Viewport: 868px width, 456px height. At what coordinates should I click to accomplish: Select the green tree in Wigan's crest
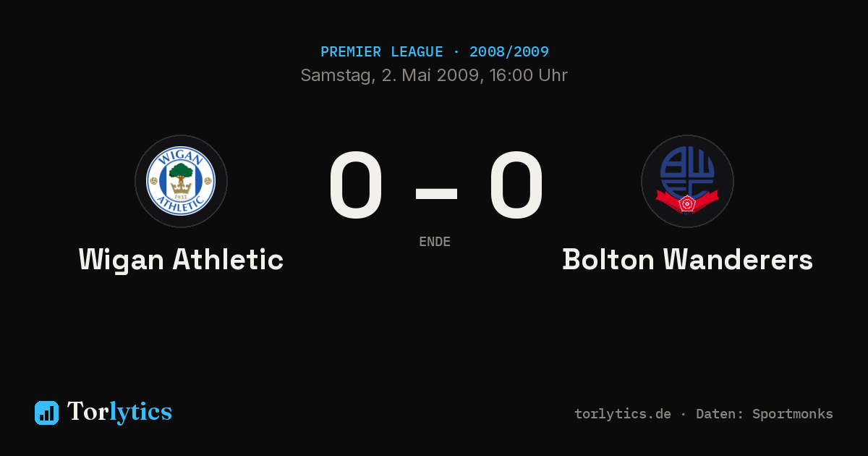tap(181, 172)
